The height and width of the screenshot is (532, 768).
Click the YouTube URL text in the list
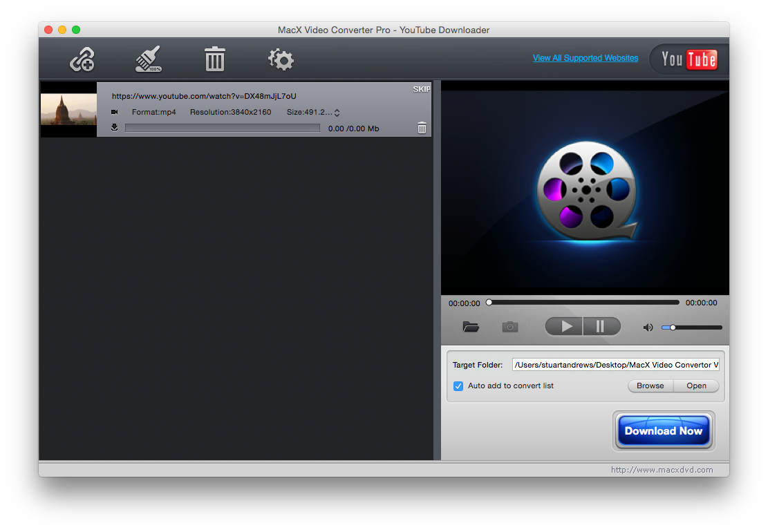[204, 96]
